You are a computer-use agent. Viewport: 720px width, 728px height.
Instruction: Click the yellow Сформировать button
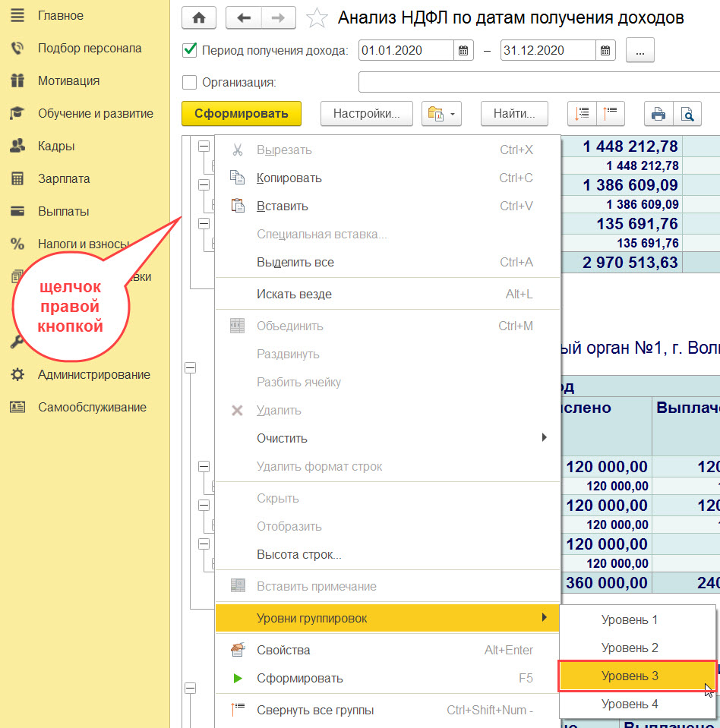242,114
